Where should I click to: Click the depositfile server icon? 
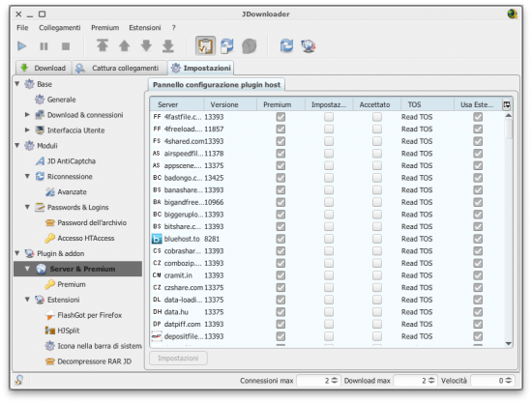157,336
